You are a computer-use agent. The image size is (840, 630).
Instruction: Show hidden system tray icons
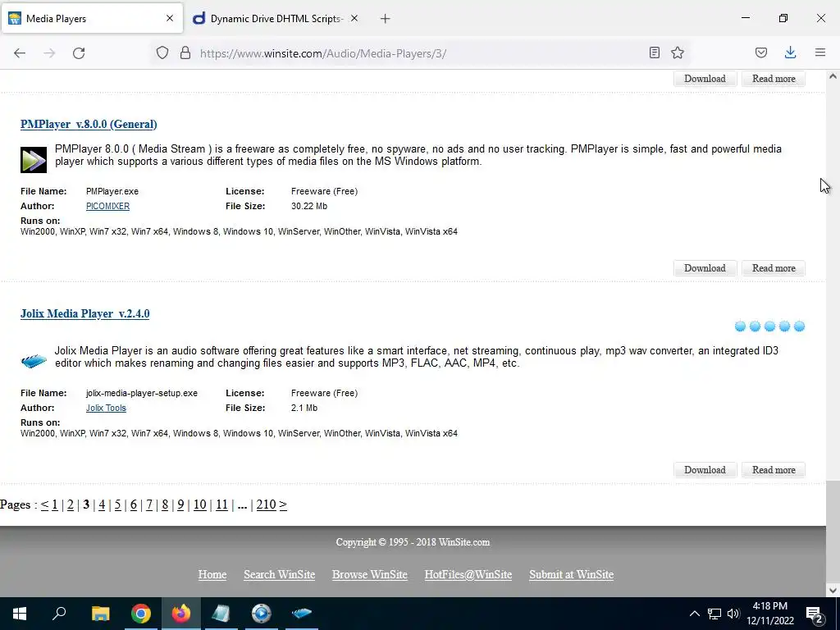(x=694, y=614)
